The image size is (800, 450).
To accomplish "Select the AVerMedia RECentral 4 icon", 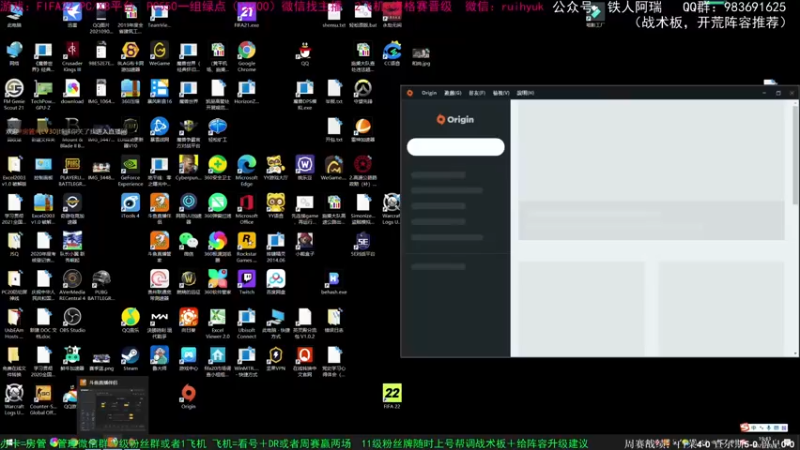I will coord(72,285).
